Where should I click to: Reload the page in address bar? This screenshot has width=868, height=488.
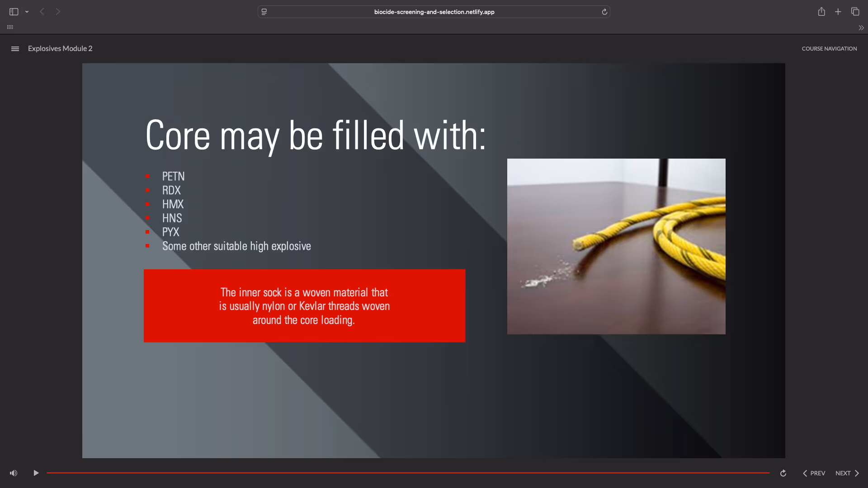[604, 12]
